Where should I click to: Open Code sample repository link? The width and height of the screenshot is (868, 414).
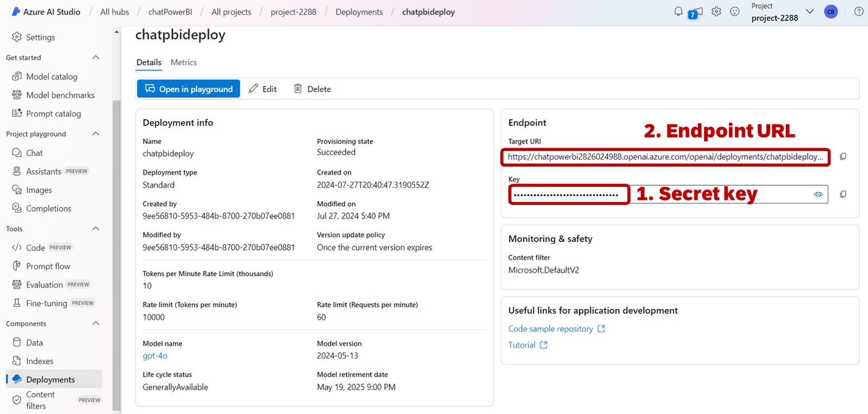point(550,329)
